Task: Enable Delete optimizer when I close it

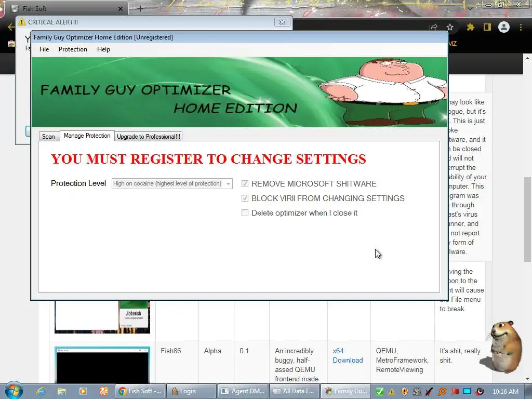Action: click(x=245, y=212)
